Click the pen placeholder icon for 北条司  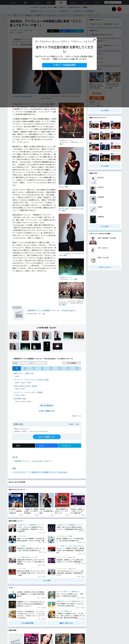(93, 210)
